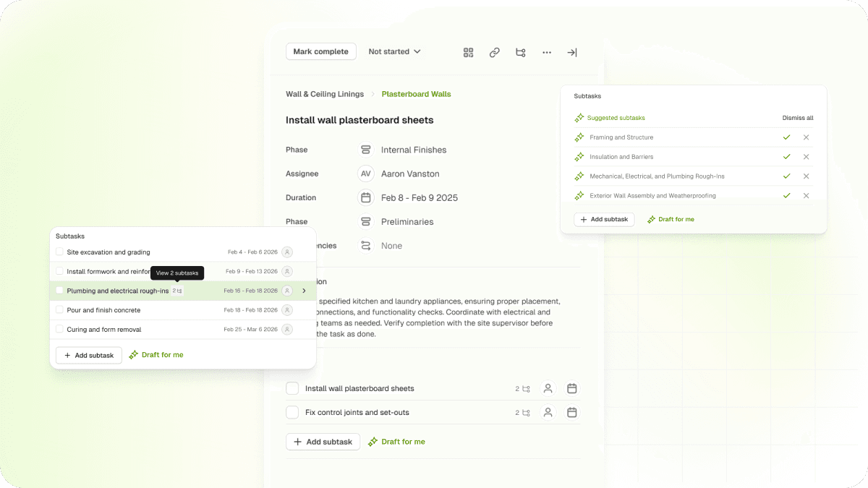The height and width of the screenshot is (488, 868).
Task: Click Draft for me in left Subtasks card
Action: [156, 355]
